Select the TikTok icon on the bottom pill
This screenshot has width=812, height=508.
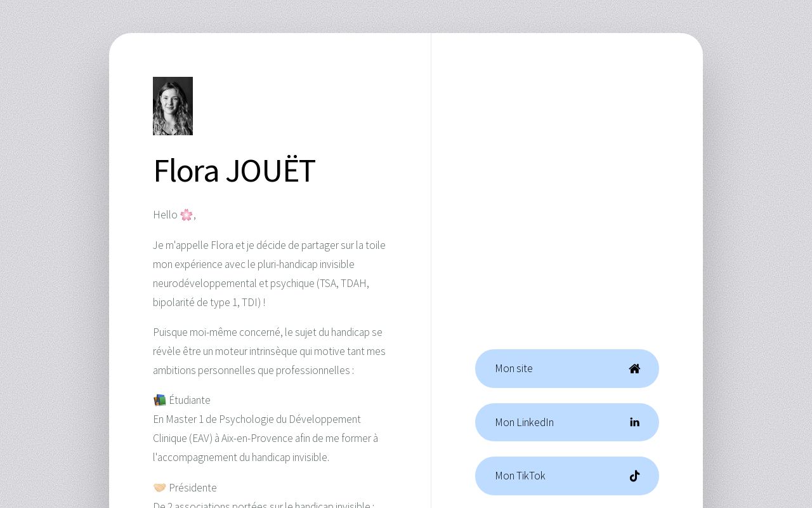click(x=634, y=476)
